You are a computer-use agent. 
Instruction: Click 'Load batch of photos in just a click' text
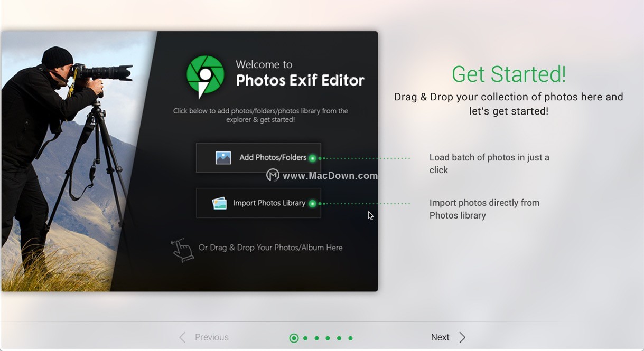click(x=489, y=164)
